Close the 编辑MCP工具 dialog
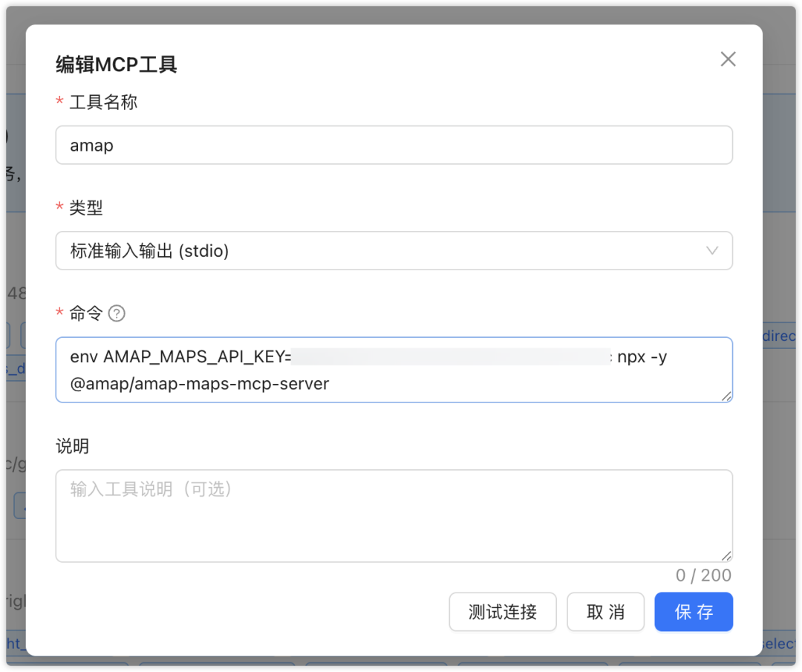The height and width of the screenshot is (672, 802). tap(728, 59)
